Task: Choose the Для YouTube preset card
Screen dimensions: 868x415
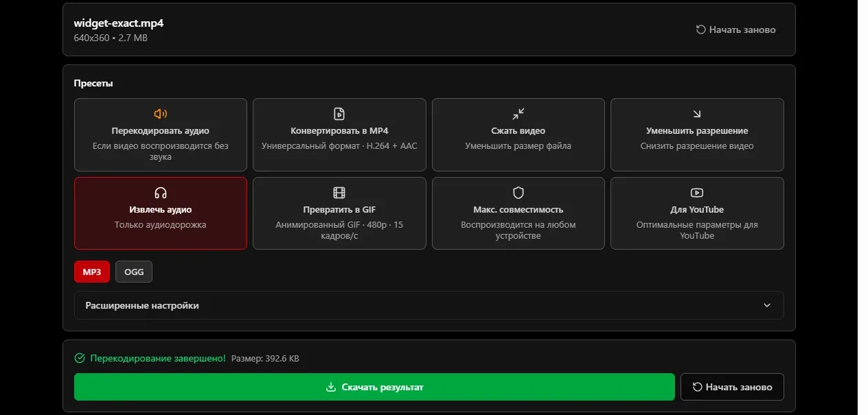Action: point(697,213)
